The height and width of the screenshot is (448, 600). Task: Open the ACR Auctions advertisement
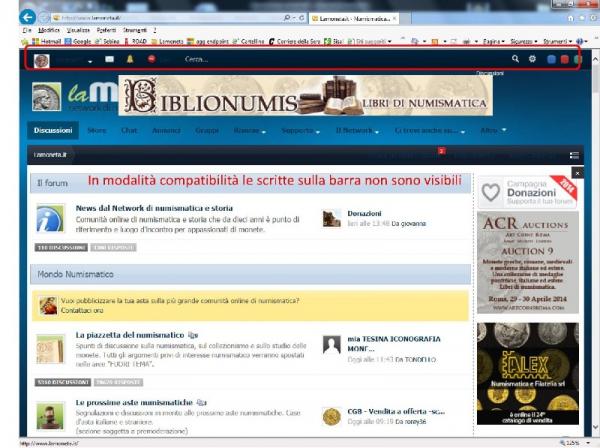click(x=528, y=263)
